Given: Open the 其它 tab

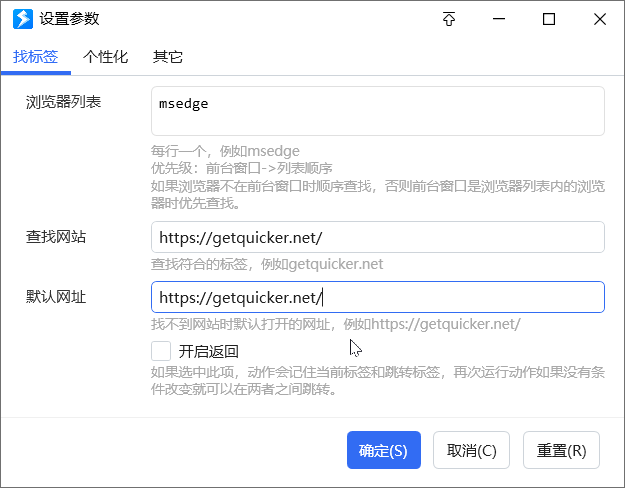Looking at the screenshot, I should (167, 57).
